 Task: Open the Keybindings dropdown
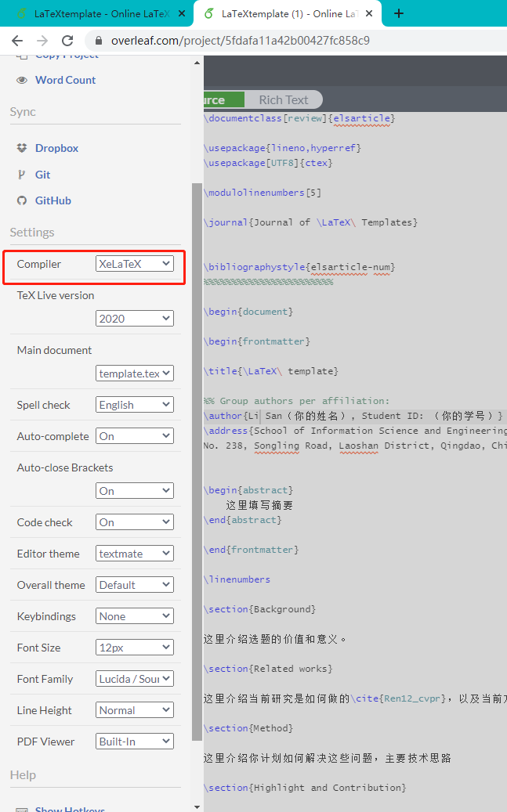click(135, 616)
